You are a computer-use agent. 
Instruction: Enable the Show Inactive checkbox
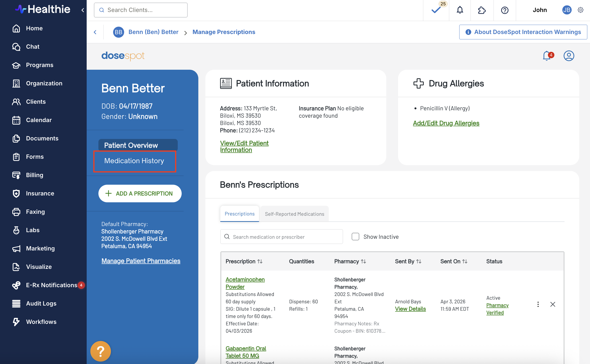click(355, 237)
